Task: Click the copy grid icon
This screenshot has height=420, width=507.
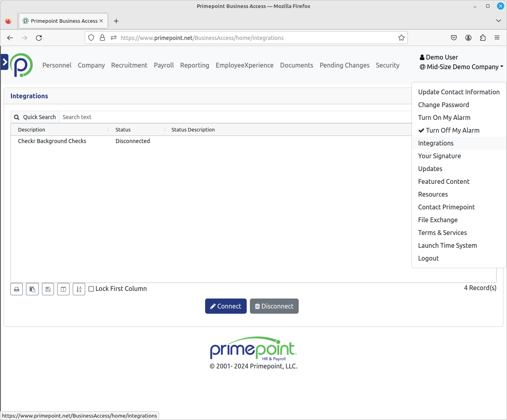Action: pos(32,289)
